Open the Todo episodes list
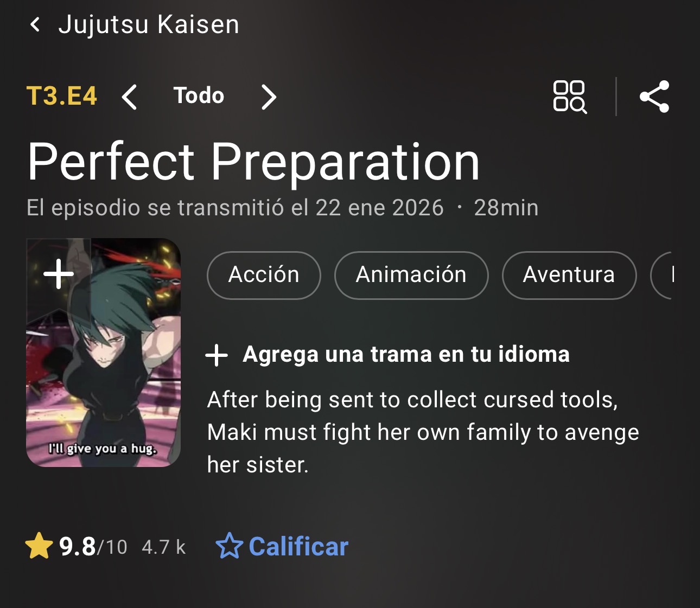700x608 pixels. (199, 95)
